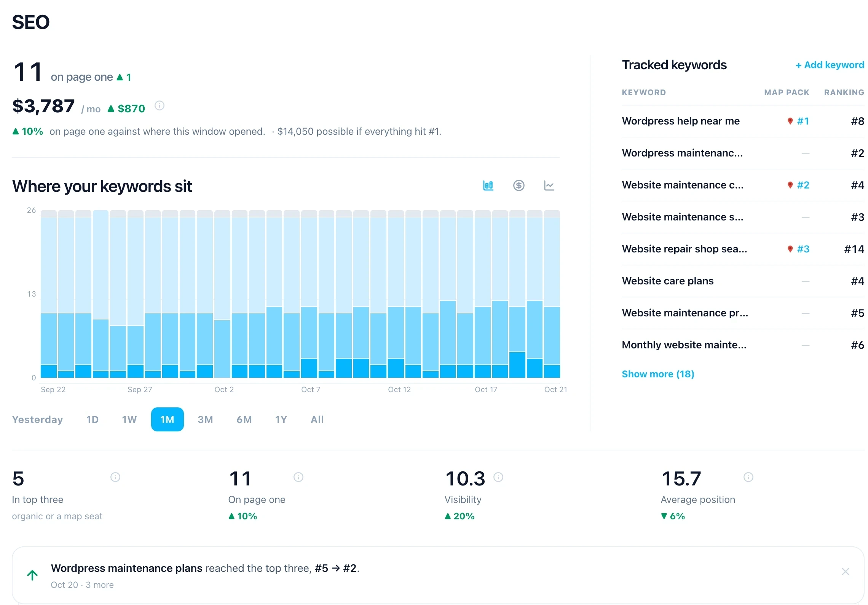This screenshot has width=868, height=605.
Task: Switch to the line trend chart view
Action: (x=549, y=185)
